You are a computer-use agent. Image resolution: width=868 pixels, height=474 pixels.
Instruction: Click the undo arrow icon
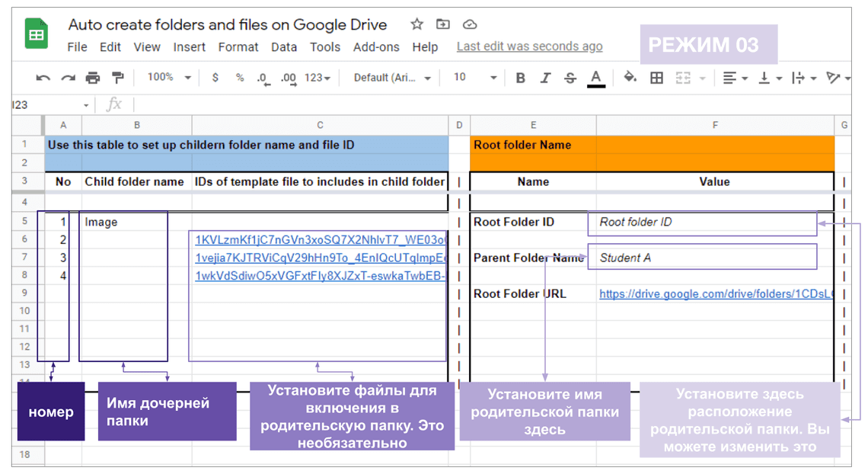point(43,78)
